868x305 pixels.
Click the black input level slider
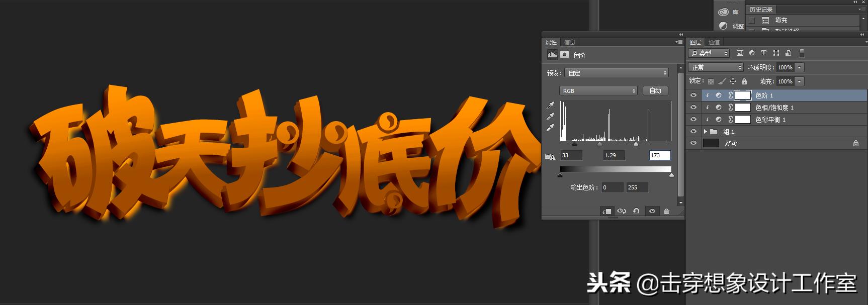tap(575, 144)
